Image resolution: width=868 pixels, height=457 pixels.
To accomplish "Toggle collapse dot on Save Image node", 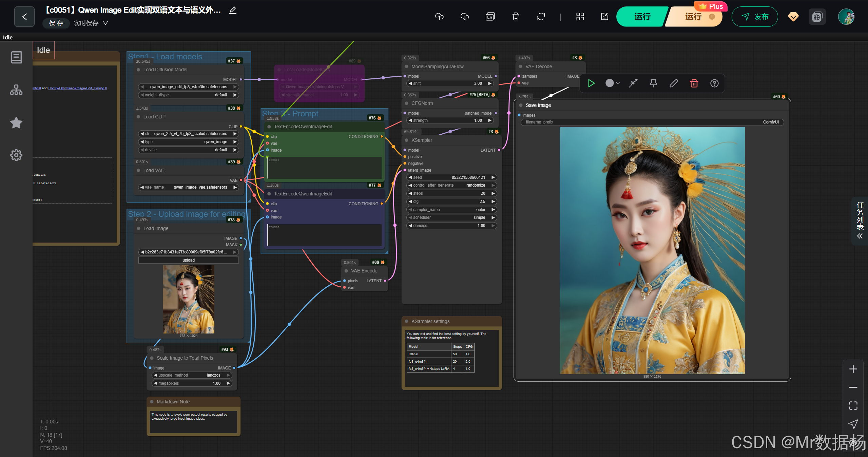I will [x=521, y=105].
